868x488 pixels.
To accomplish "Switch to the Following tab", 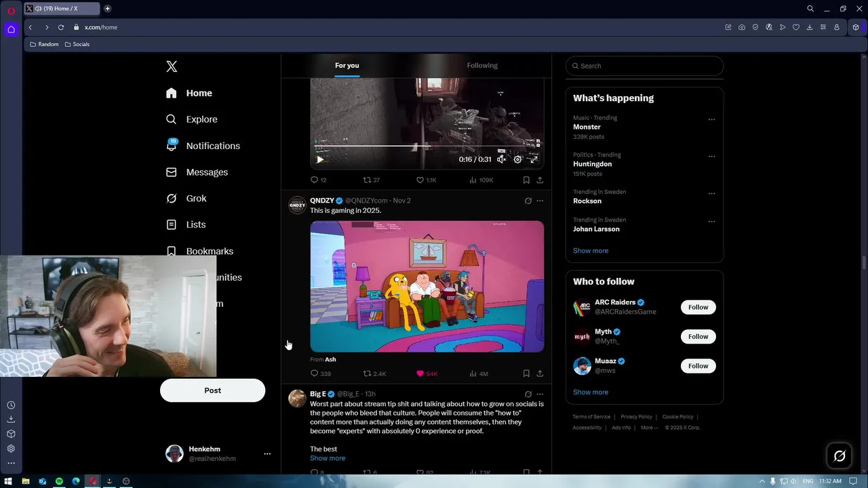I will point(482,66).
